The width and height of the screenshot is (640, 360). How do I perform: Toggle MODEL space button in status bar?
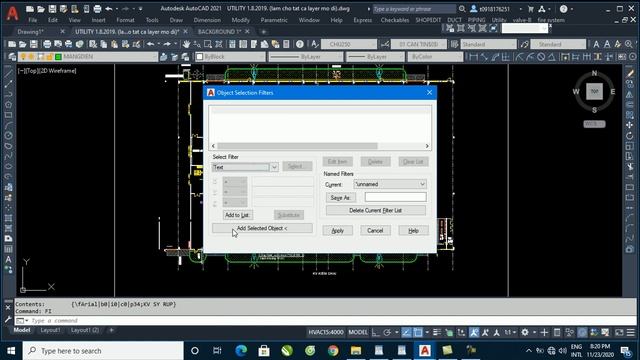point(358,333)
